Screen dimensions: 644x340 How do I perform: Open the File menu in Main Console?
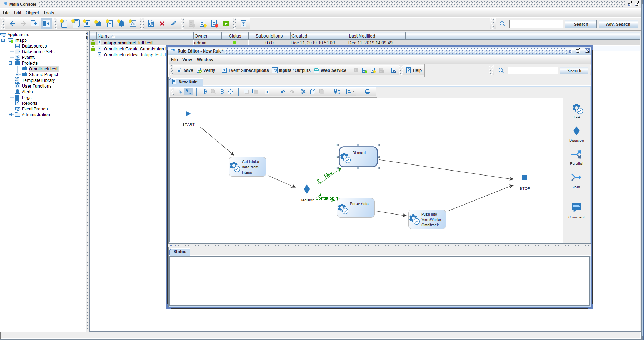click(x=6, y=13)
